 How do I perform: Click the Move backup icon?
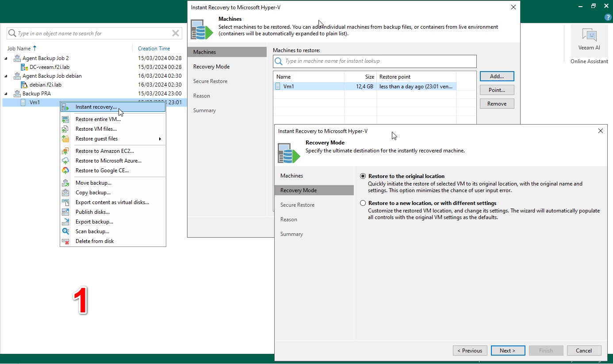pos(65,183)
